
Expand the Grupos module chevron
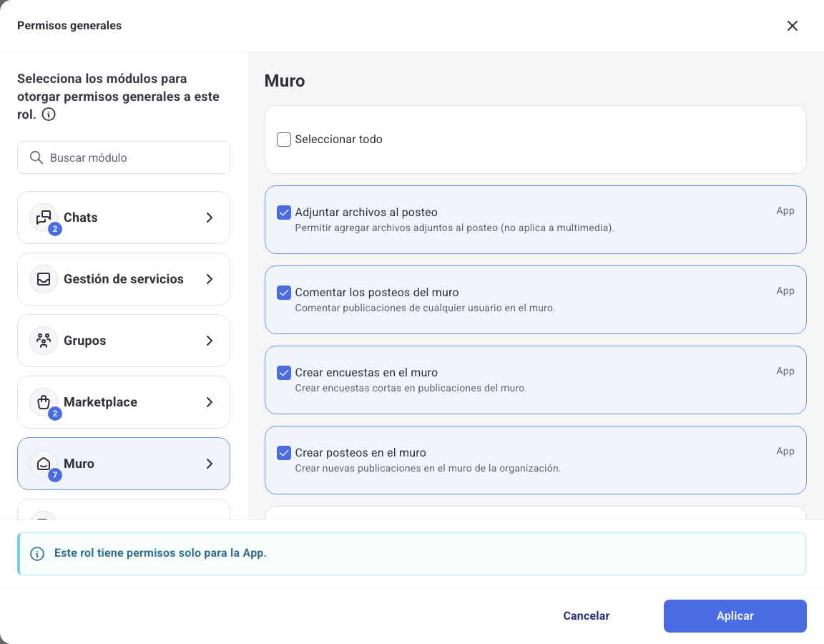tap(209, 340)
